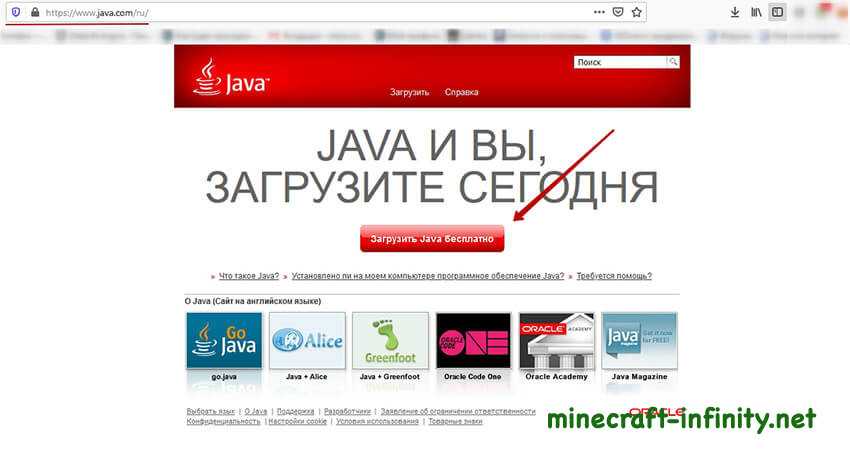Viewport: 850px width, 457px height.
Task: Save page to Pocket icon
Action: [x=617, y=12]
